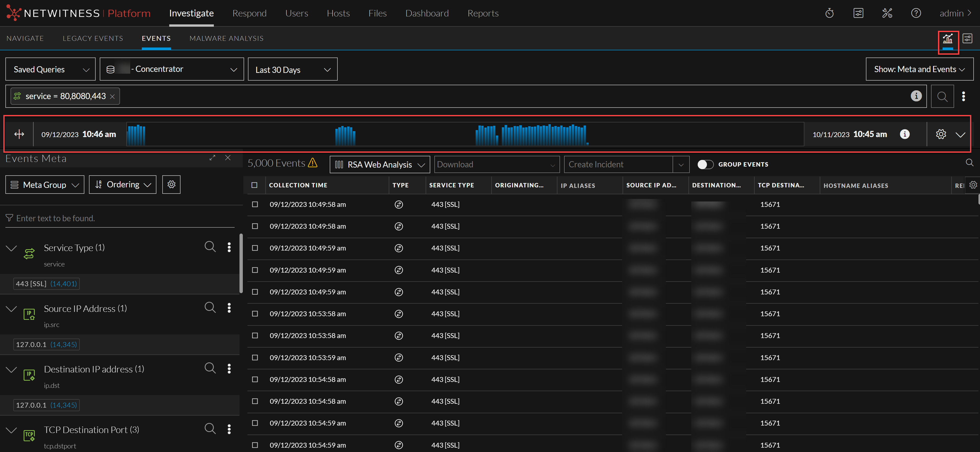
Task: Open the help question mark icon
Action: [x=916, y=13]
